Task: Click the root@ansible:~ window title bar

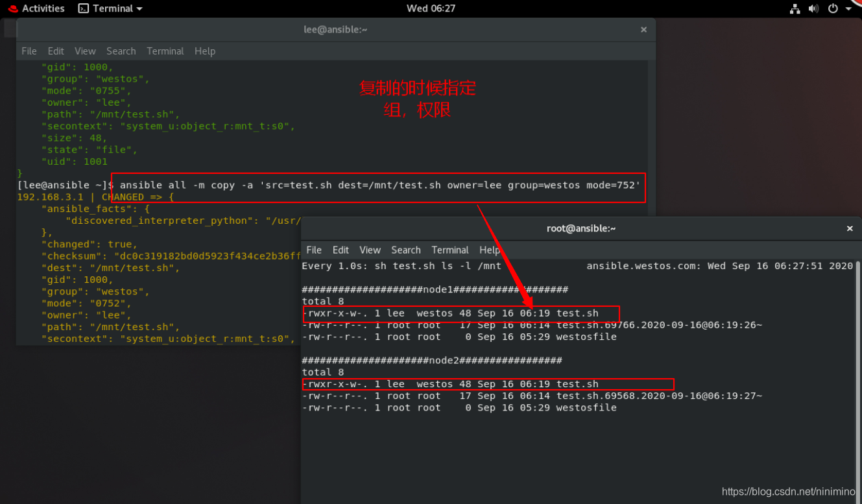Action: pos(581,228)
